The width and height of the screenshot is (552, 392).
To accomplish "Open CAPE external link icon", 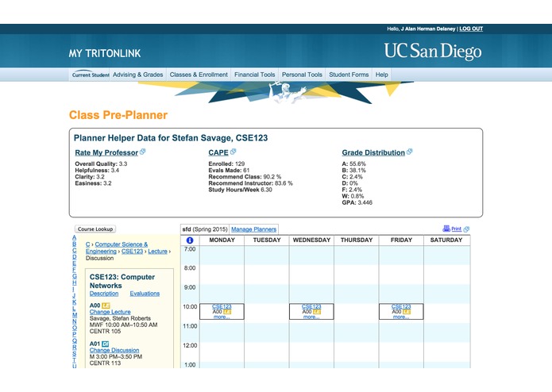I will pyautogui.click(x=233, y=152).
